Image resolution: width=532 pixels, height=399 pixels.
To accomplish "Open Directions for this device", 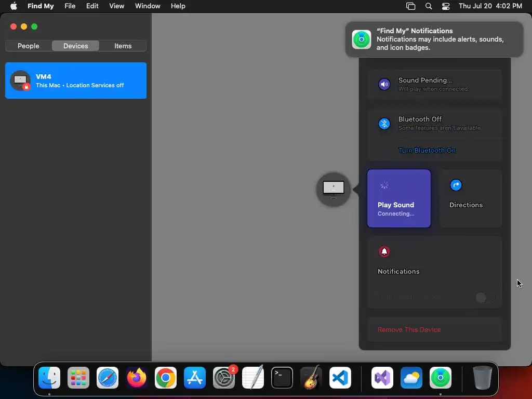I will click(471, 198).
